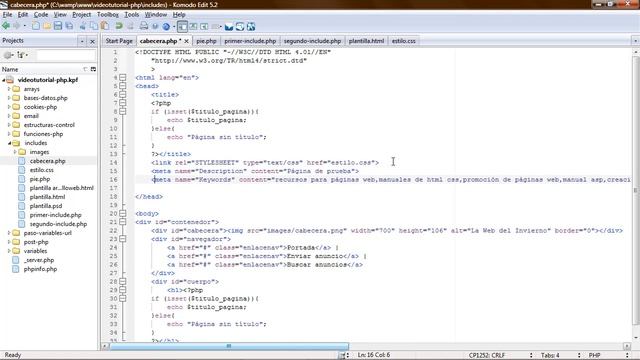Collapse the includes folder
640x360 pixels.
coord(9,143)
